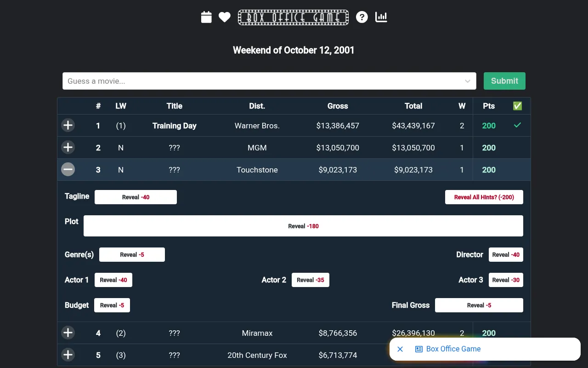Click the $43,439,167 total value
588x368 pixels.
pyautogui.click(x=413, y=126)
